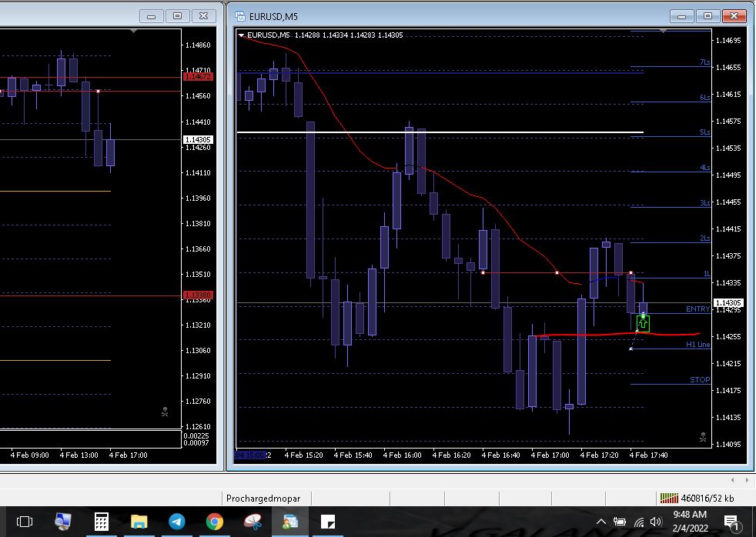Show hidden tray icons chevron
756x537 pixels.
(601, 522)
